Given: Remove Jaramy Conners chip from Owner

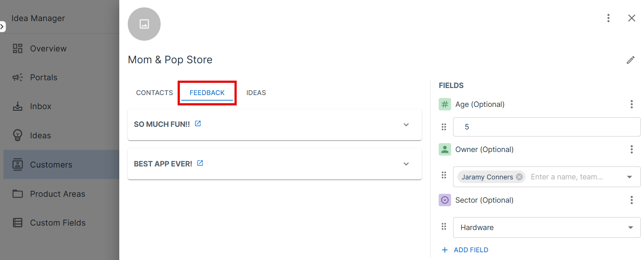Looking at the screenshot, I should pos(519,177).
